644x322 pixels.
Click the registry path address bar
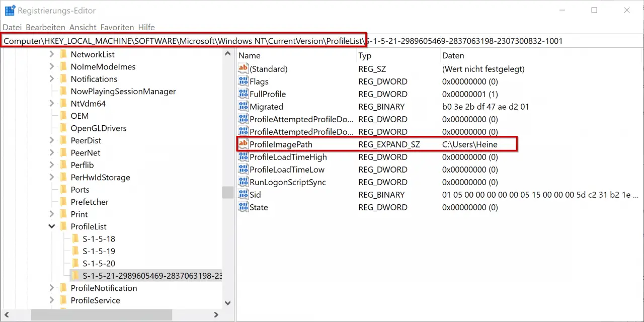[322, 41]
